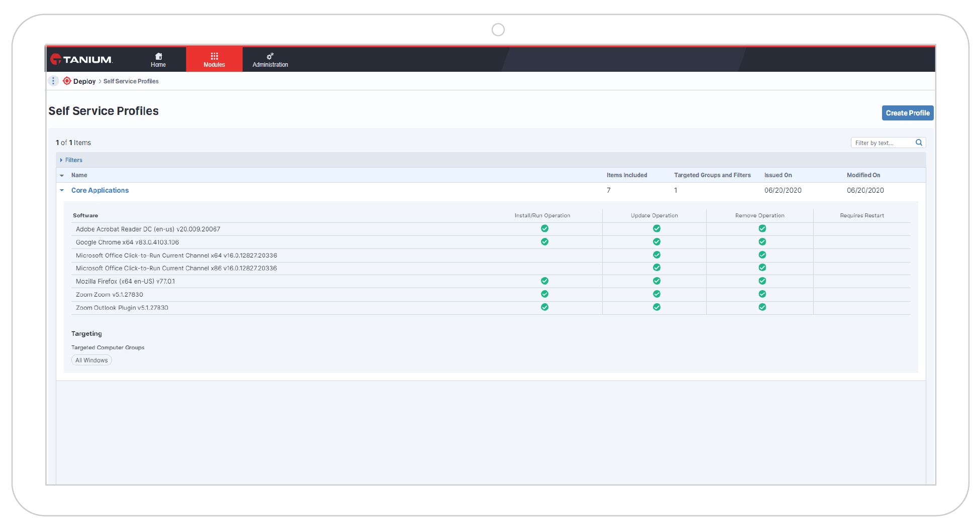Image resolution: width=980 pixels, height=527 pixels.
Task: Click Mozilla Firefox remove check icon
Action: coord(762,281)
